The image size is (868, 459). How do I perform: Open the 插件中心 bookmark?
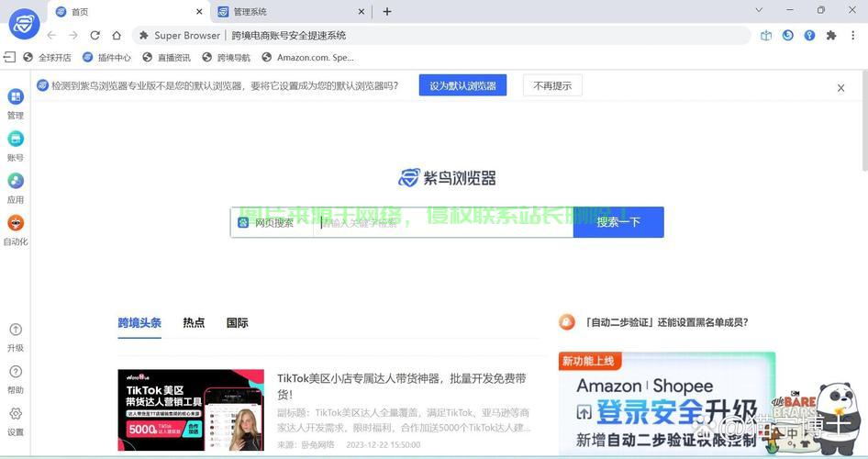[106, 57]
